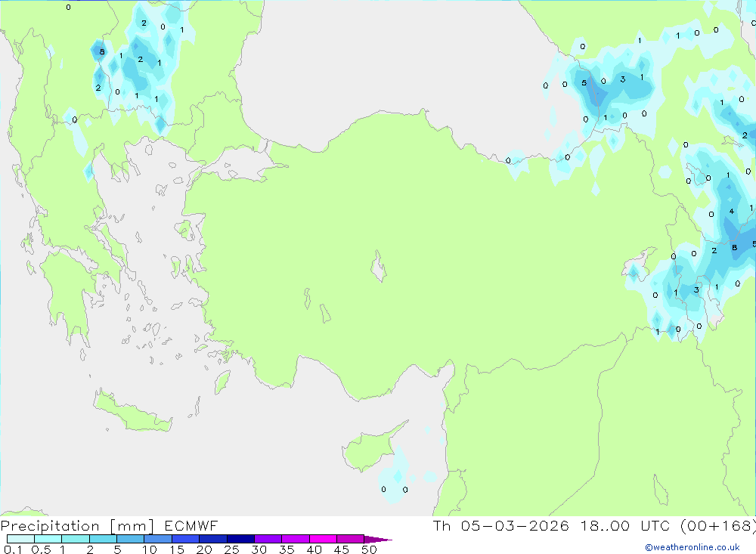756x554 pixels.
Task: Choose the 15–20 mm legend swatch
Action: coord(186,539)
